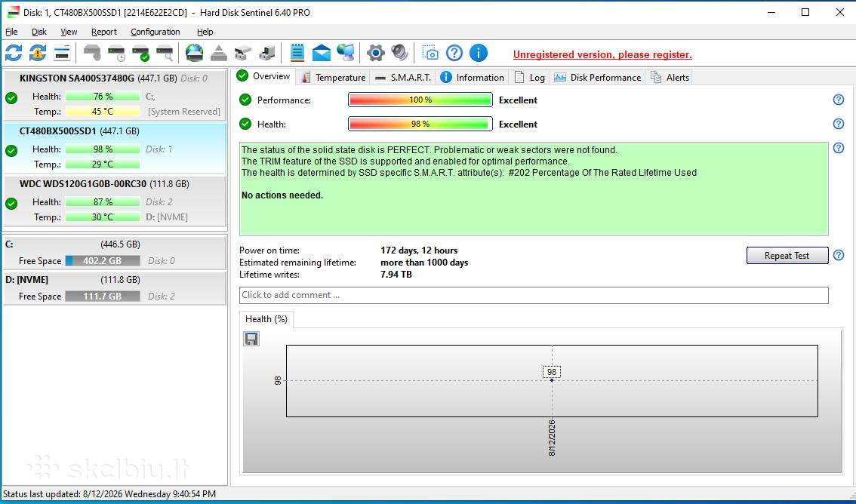The width and height of the screenshot is (856, 504).
Task: Click the Performance 100 % bar
Action: (x=420, y=100)
